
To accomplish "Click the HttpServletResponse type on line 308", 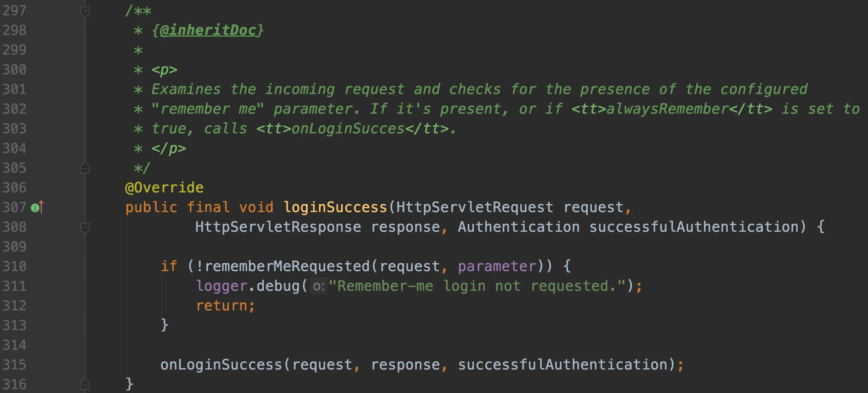I will coord(278,227).
